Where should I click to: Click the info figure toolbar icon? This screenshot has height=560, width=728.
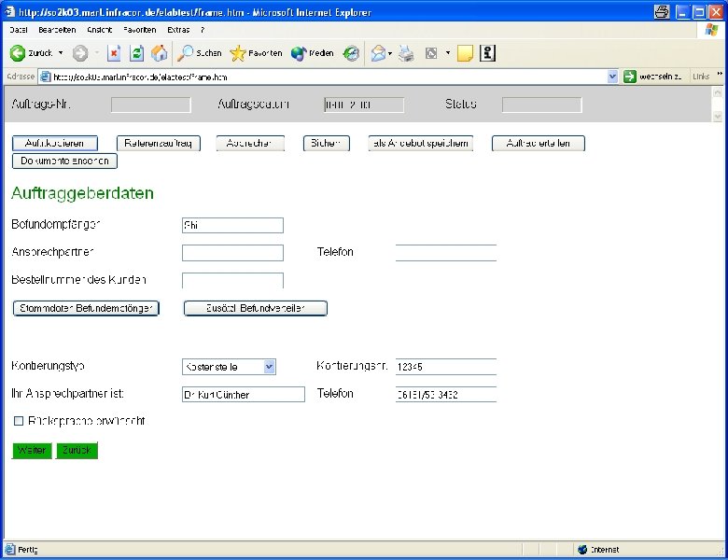(x=487, y=53)
